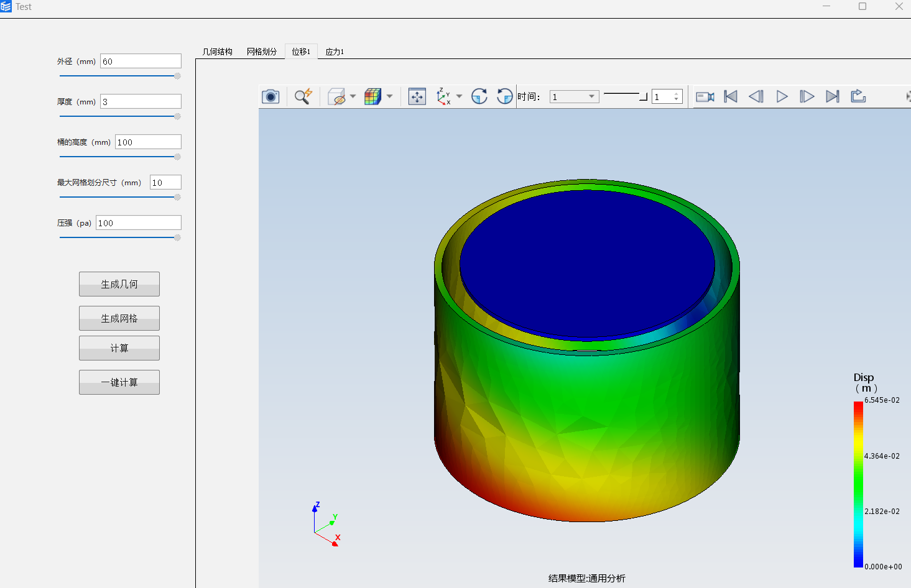Switch to the 网格划分 tab
The width and height of the screenshot is (911, 588).
[262, 52]
